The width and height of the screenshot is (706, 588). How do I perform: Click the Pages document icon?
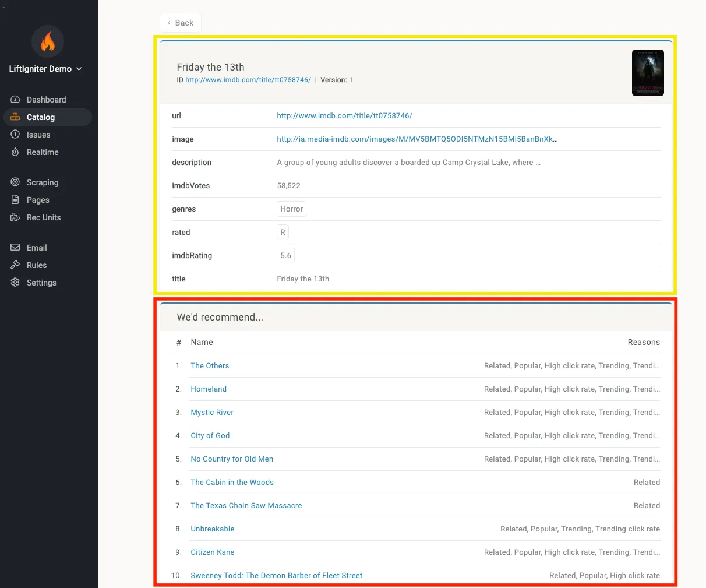15,200
